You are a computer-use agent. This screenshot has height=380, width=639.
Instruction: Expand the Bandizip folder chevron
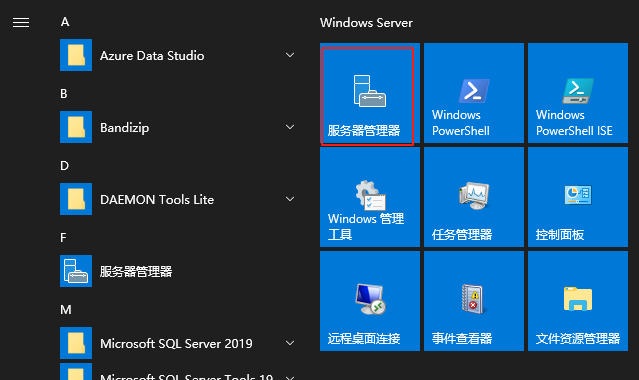click(290, 127)
